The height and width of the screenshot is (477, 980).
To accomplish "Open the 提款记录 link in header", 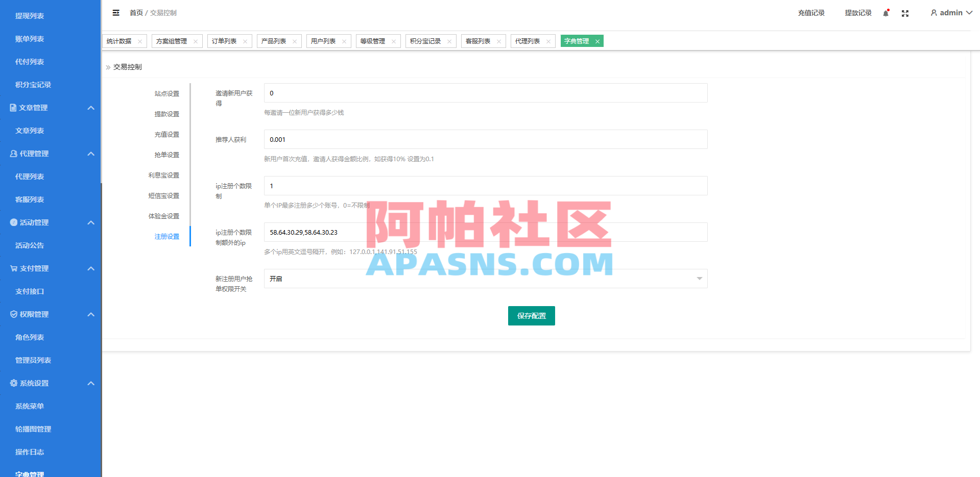I will point(858,13).
